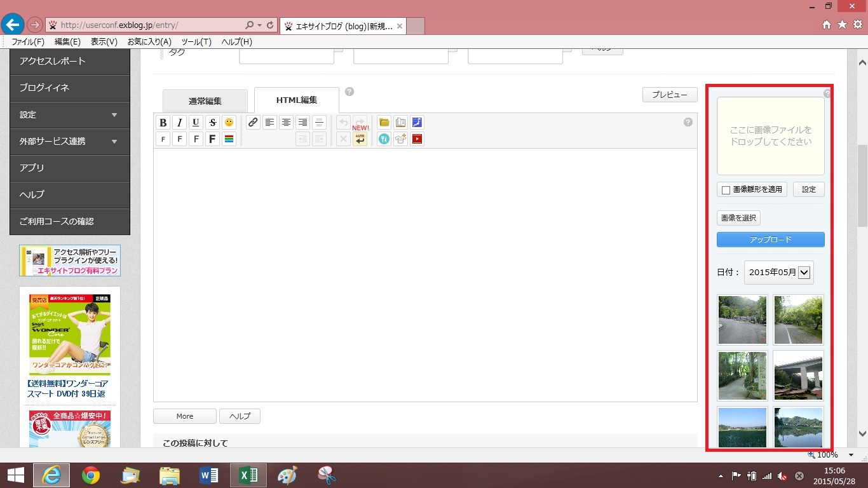Open ブログイイネ in sidebar

tap(70, 88)
